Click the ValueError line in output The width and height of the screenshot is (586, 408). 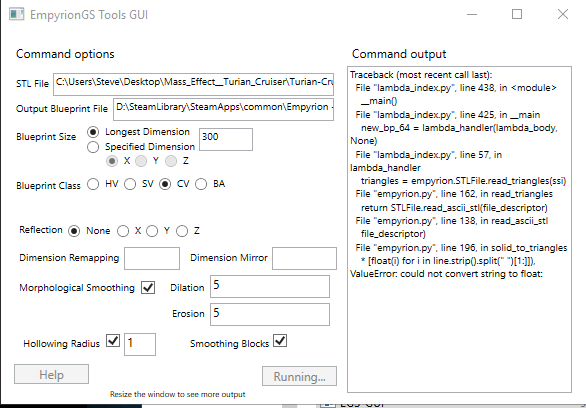(446, 274)
